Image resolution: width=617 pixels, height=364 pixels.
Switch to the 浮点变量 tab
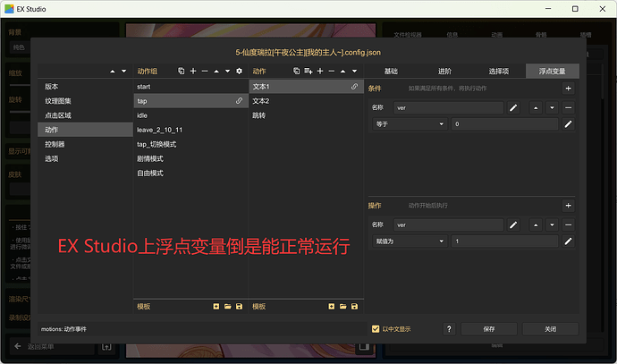552,71
